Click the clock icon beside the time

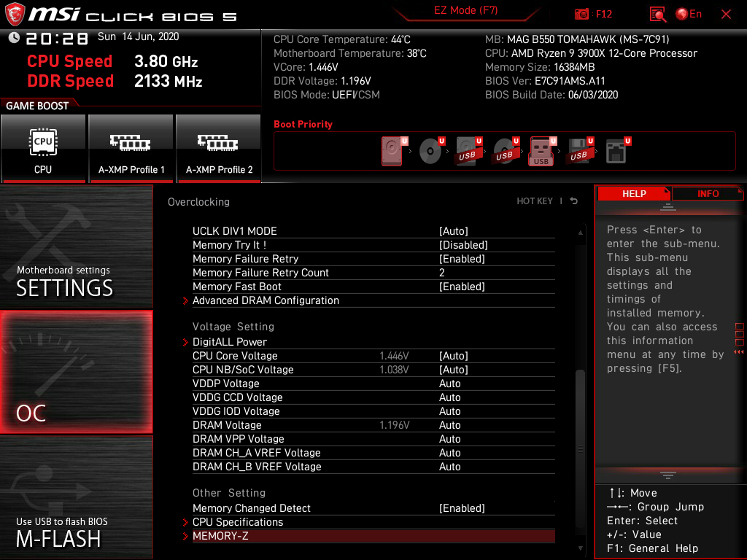[14, 38]
